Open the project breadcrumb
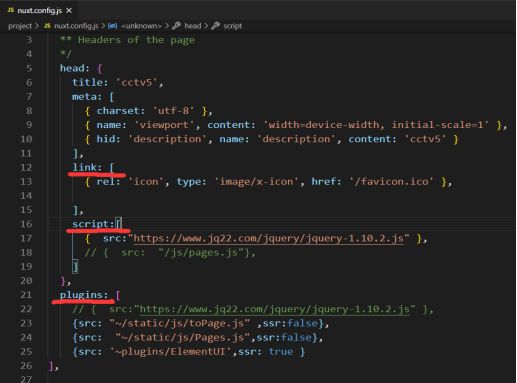 click(20, 26)
